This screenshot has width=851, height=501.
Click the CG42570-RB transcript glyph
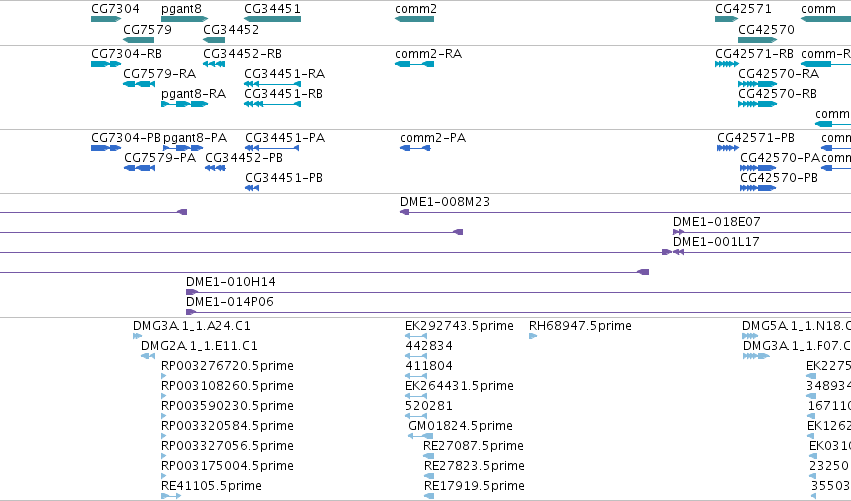pyautogui.click(x=757, y=104)
